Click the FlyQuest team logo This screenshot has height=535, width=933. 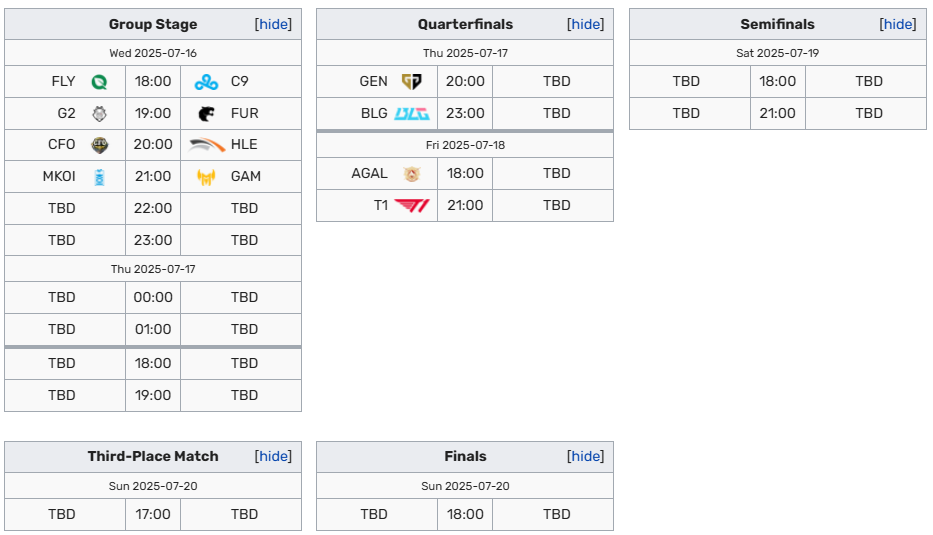click(99, 82)
